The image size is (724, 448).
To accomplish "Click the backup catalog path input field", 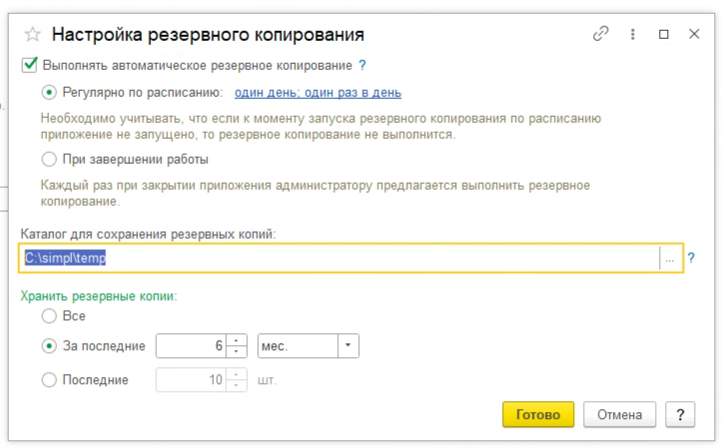I will tap(340, 258).
